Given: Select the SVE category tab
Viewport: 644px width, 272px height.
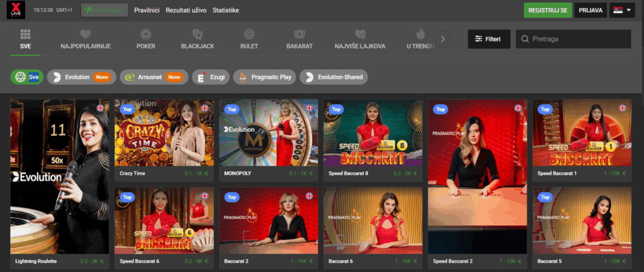Looking at the screenshot, I should pos(25,40).
